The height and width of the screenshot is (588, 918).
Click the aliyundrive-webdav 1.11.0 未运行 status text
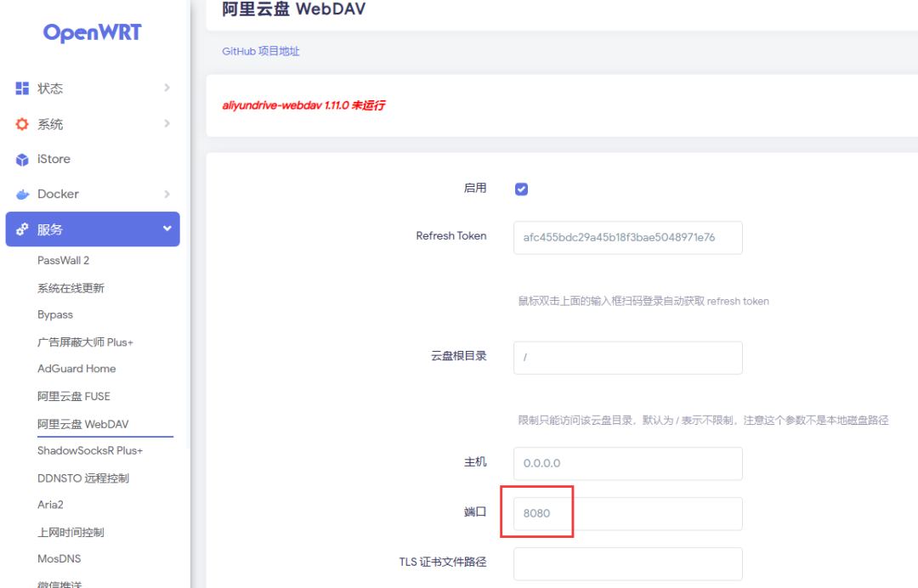point(303,105)
